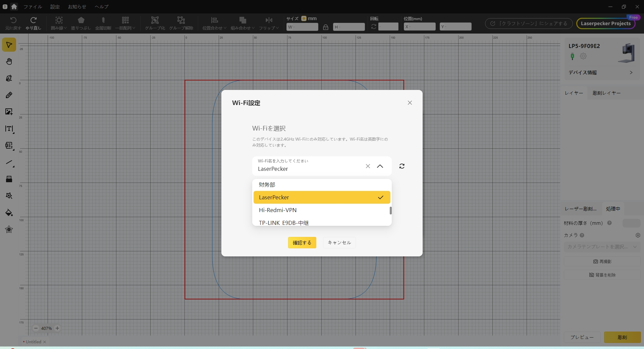
Task: Zoom out with the minus button
Action: point(36,328)
